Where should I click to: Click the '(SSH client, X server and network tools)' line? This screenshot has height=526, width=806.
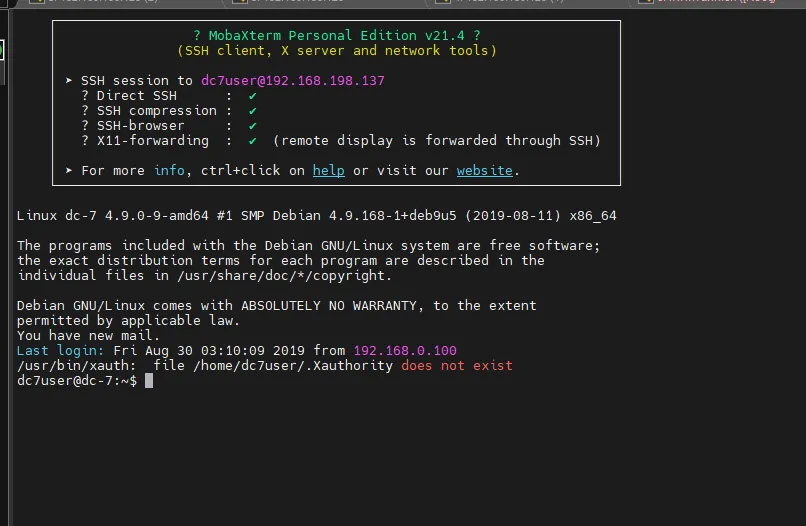[x=337, y=50]
